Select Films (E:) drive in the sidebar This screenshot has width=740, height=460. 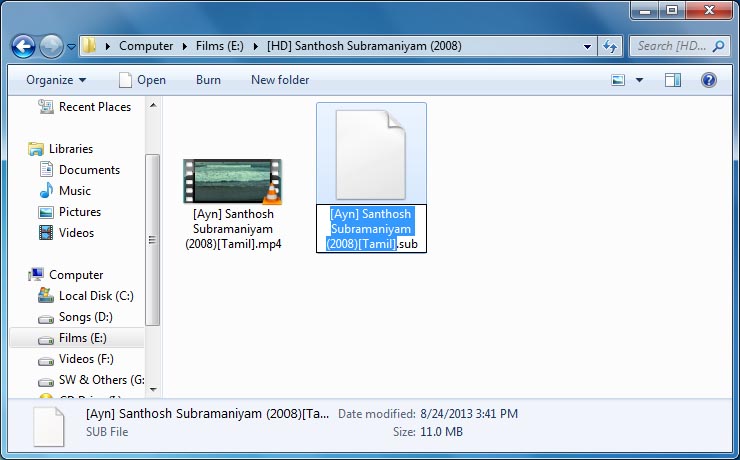click(x=83, y=338)
